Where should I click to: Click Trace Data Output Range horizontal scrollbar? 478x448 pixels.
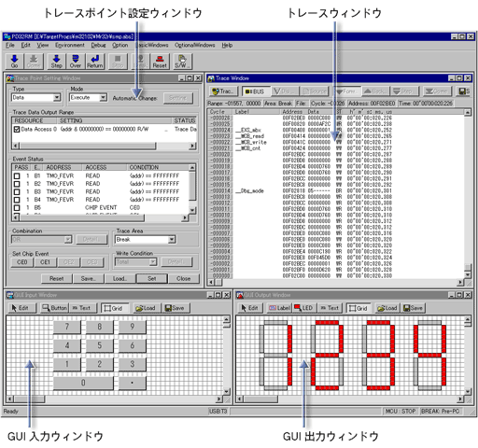105,146
